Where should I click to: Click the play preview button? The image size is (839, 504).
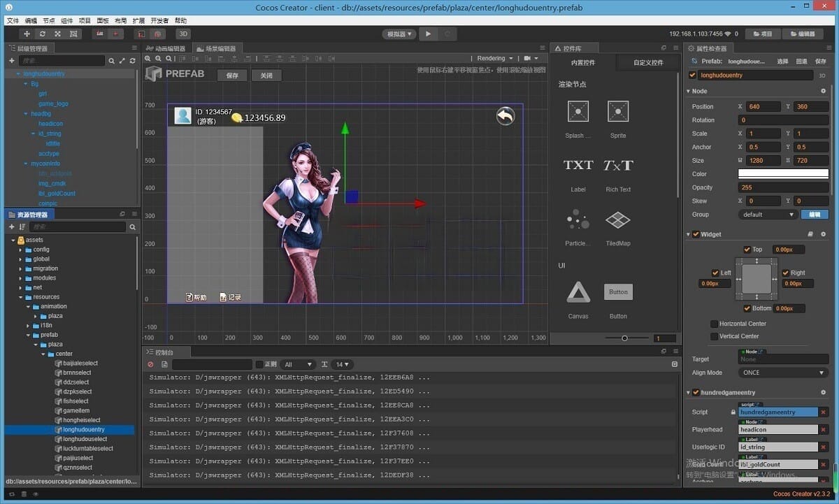429,34
